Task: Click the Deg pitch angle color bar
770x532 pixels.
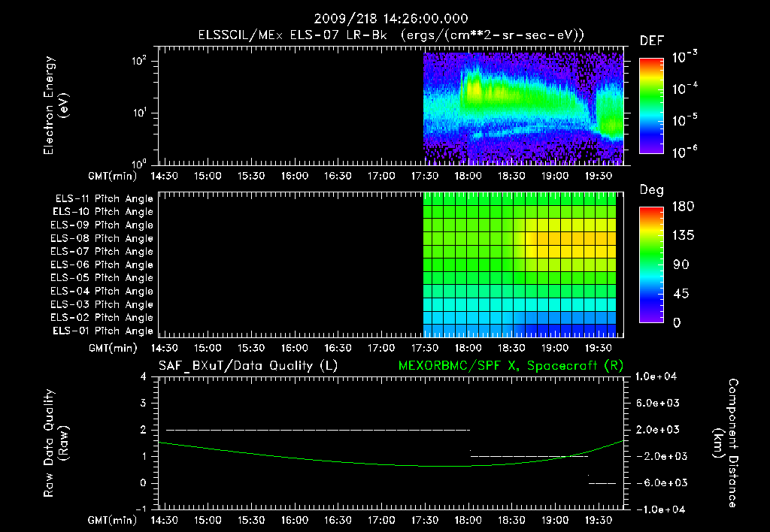Action: pos(652,265)
